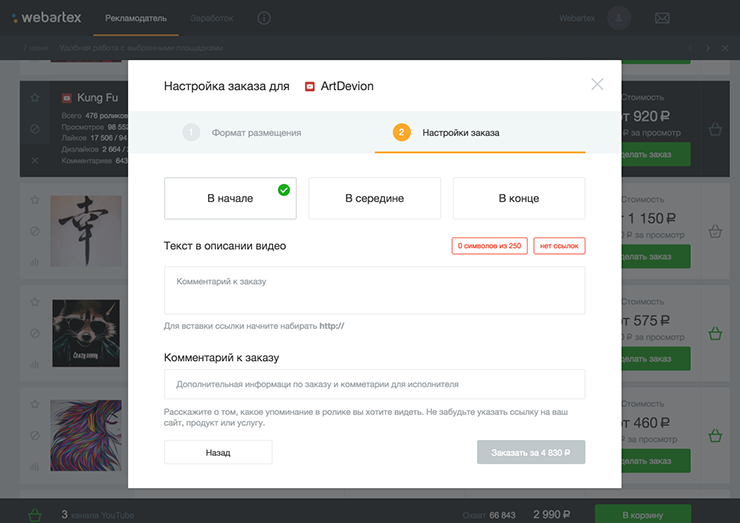The image size is (740, 523).
Task: Click the block icon beside calligraphy thumbnail
Action: [x=35, y=231]
